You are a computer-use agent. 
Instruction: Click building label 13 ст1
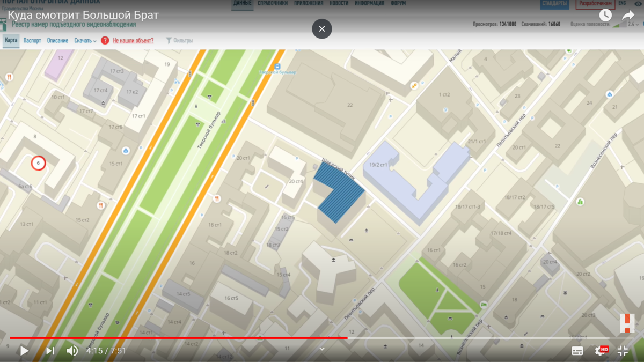coord(27,224)
